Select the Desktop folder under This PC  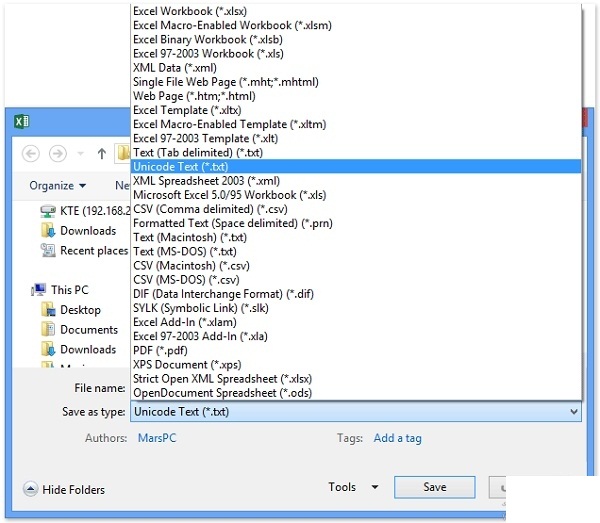(x=80, y=310)
